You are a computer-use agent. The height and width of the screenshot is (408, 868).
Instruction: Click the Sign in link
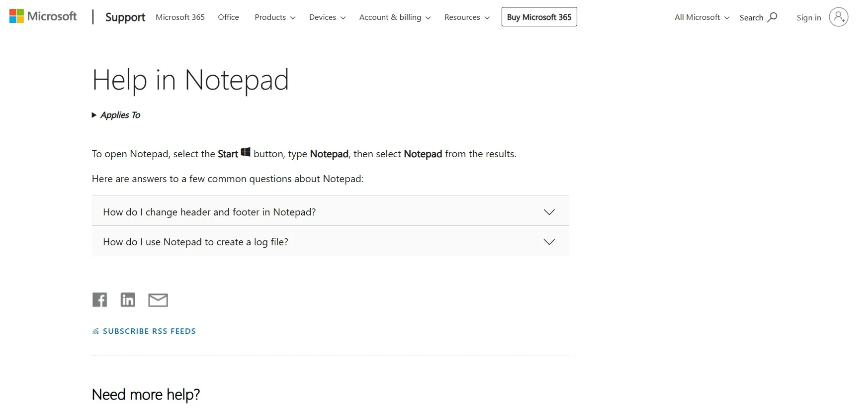coord(808,18)
